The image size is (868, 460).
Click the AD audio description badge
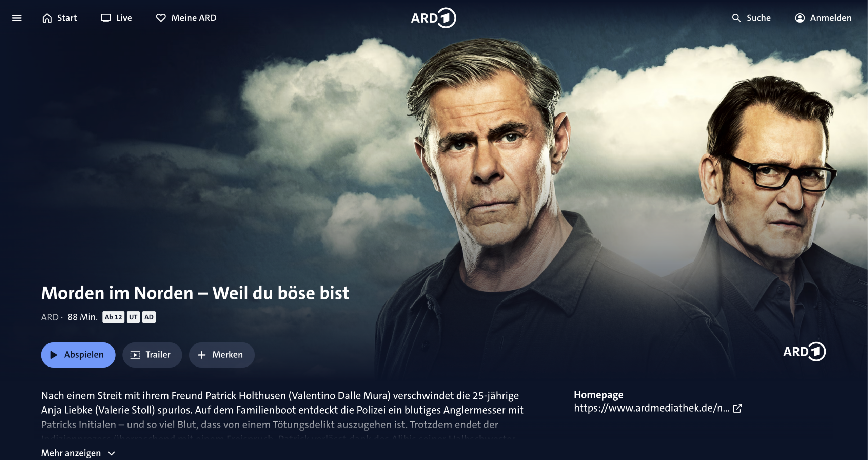click(x=149, y=317)
